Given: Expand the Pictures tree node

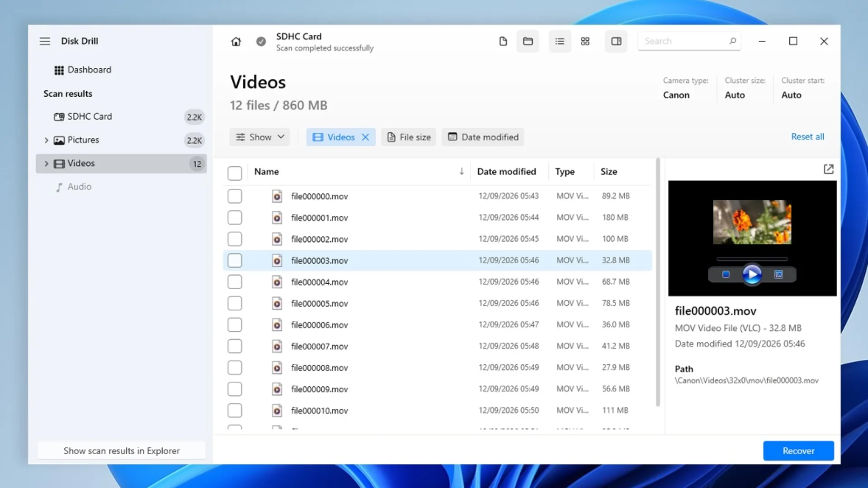Looking at the screenshot, I should [46, 140].
